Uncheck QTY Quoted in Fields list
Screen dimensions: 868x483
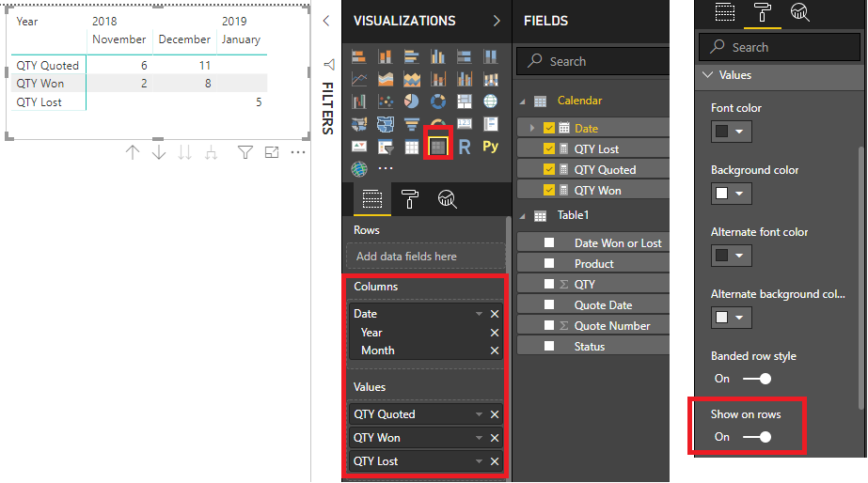[x=548, y=169]
